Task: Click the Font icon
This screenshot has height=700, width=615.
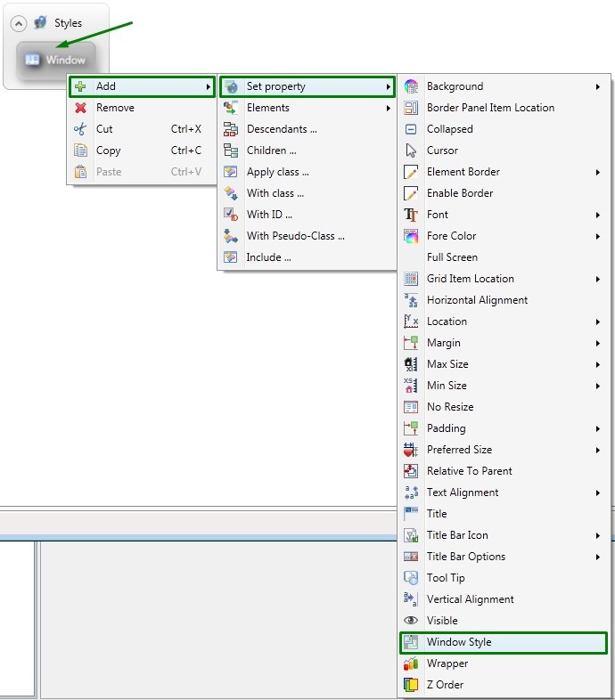Action: (411, 215)
